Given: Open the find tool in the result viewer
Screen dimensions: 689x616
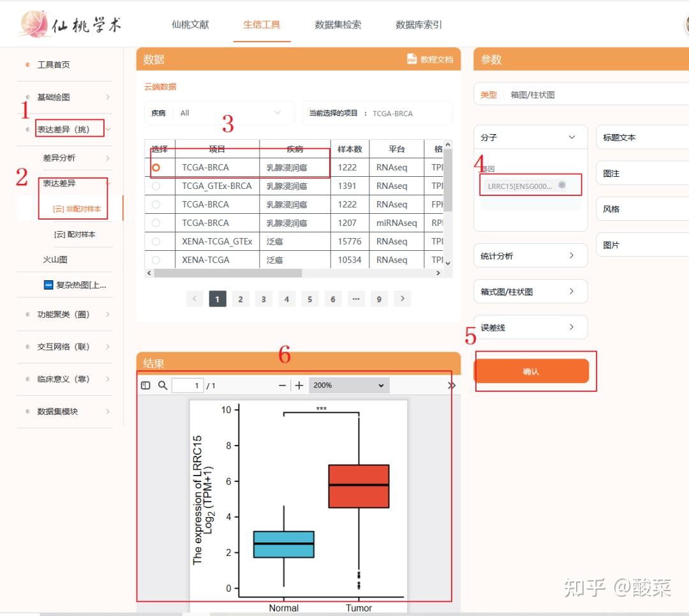Looking at the screenshot, I should click(x=161, y=385).
